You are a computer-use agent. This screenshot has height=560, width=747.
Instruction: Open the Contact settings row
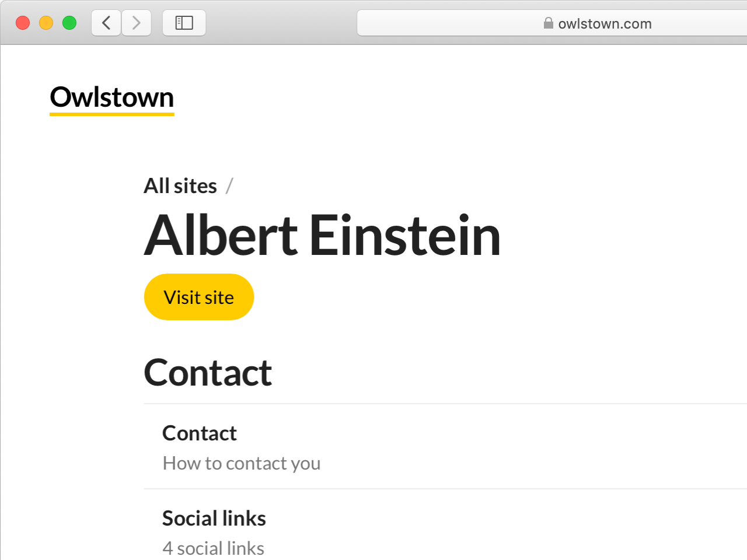coord(445,447)
